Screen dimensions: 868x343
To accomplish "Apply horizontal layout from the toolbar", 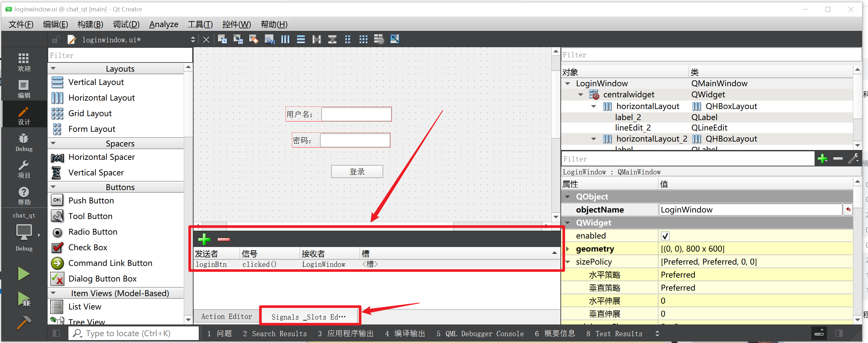I will point(285,39).
